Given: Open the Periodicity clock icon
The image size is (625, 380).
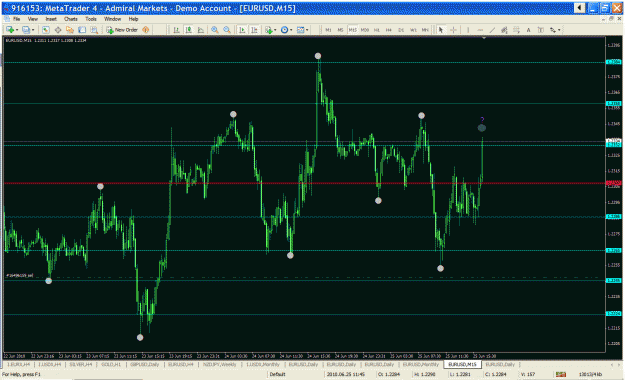Looking at the screenshot, I should [x=285, y=30].
